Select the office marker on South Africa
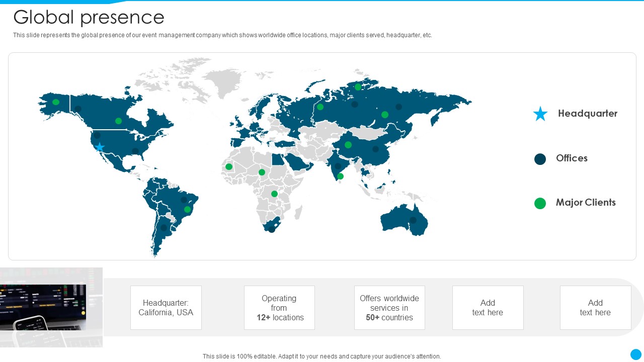The height and width of the screenshot is (362, 644). 272,229
